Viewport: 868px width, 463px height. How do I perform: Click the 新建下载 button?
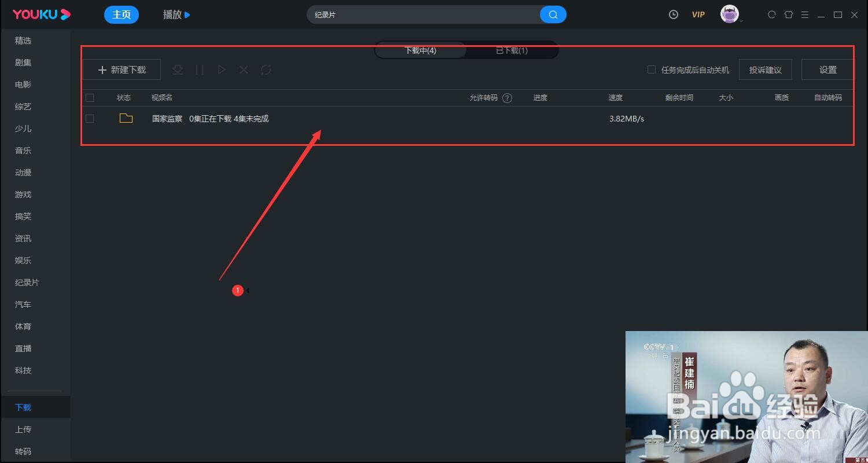coord(122,69)
